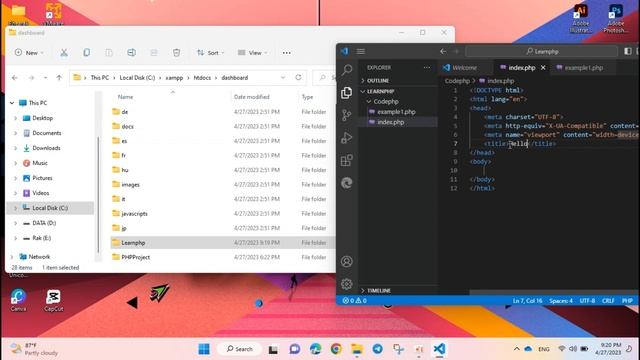Select the Learnphp folder row
The image size is (640, 360).
[222, 243]
